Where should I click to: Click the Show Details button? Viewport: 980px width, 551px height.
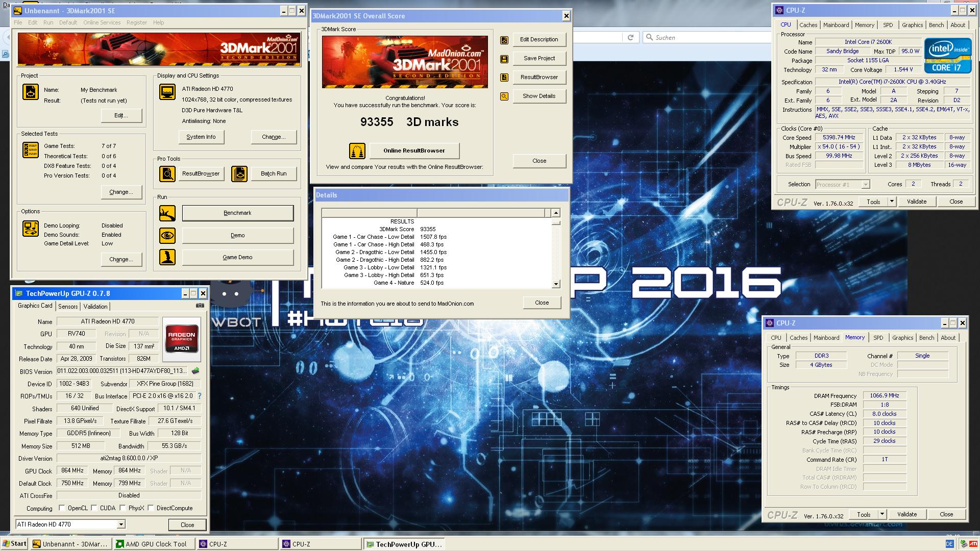pyautogui.click(x=539, y=96)
